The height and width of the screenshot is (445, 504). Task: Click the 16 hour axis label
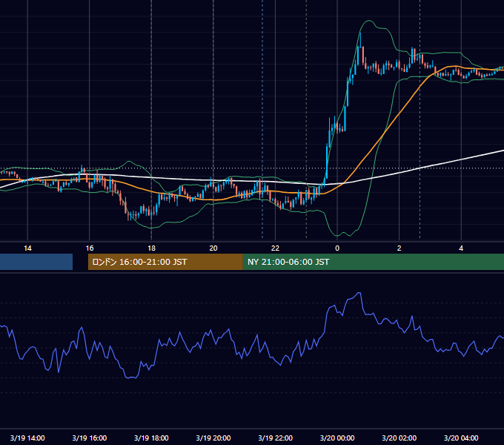pos(90,248)
